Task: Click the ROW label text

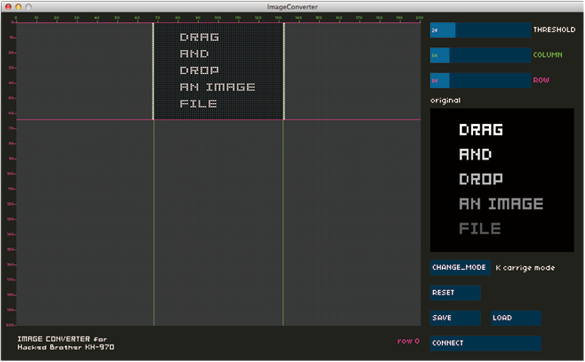Action: pyautogui.click(x=541, y=80)
